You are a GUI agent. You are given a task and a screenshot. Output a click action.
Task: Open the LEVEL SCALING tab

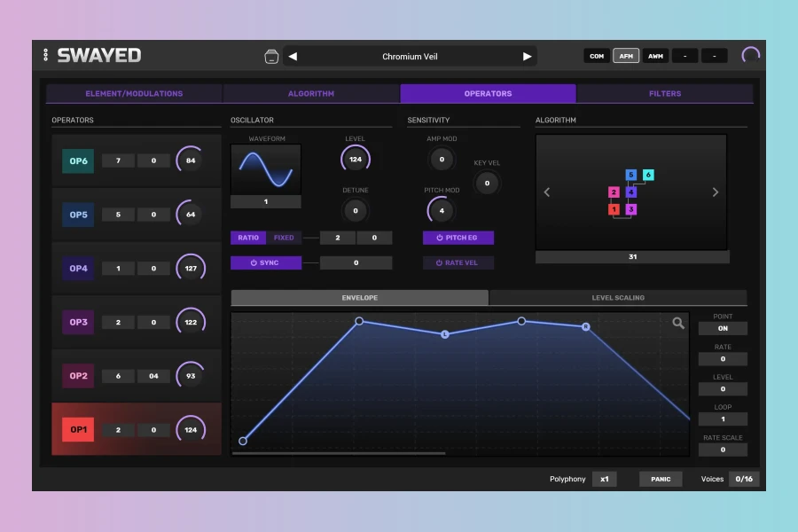click(618, 298)
